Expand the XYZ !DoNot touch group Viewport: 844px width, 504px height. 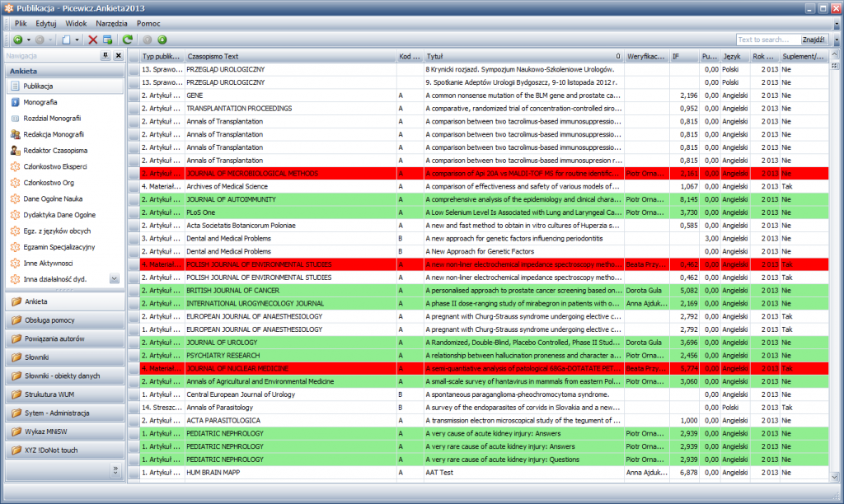65,450
